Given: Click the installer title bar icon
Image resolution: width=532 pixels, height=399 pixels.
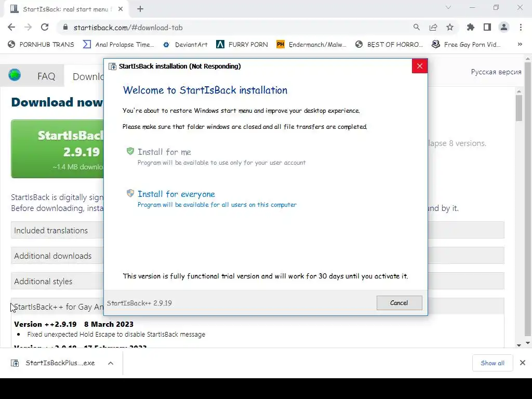Looking at the screenshot, I should click(x=112, y=66).
